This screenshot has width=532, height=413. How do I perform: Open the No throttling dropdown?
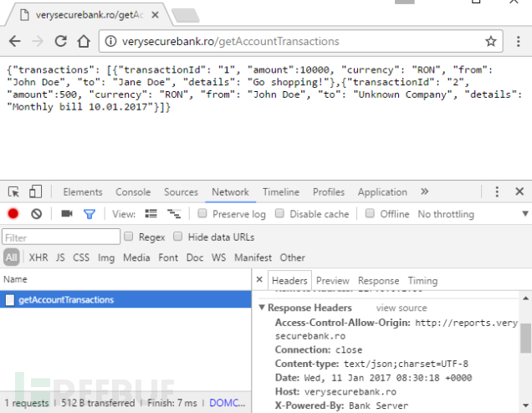pos(473,214)
